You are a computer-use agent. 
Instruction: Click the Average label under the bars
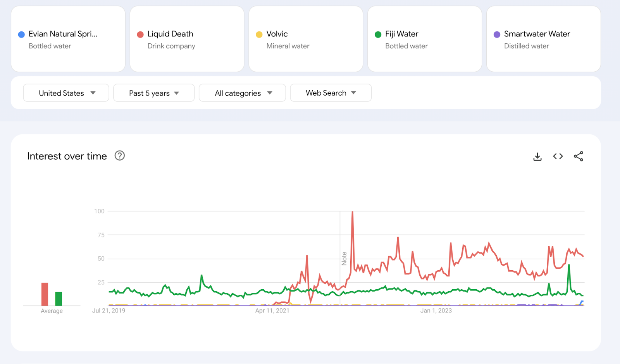52,311
